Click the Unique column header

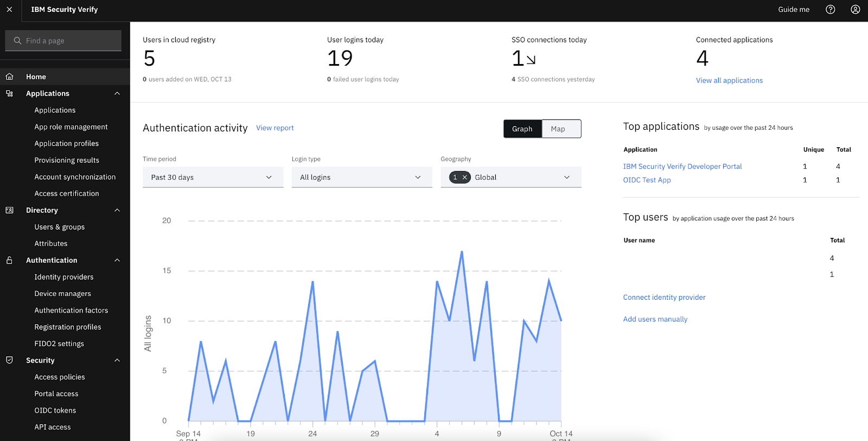coord(813,150)
